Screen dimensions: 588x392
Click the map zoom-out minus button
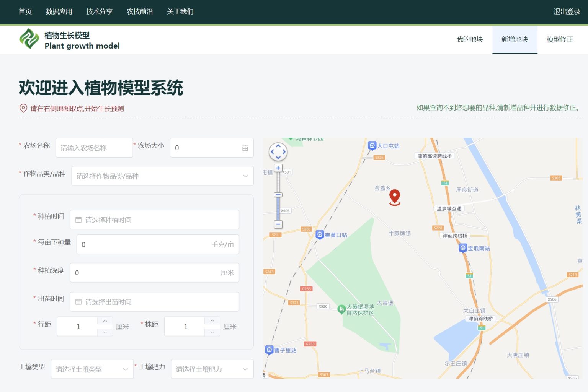278,224
